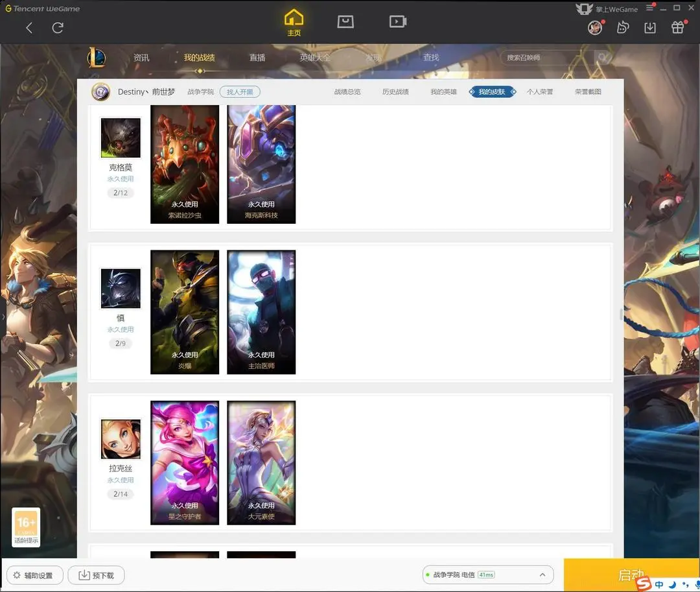Switch to the 我的战绩 tab
Screen dimensions: 700x592
point(199,58)
